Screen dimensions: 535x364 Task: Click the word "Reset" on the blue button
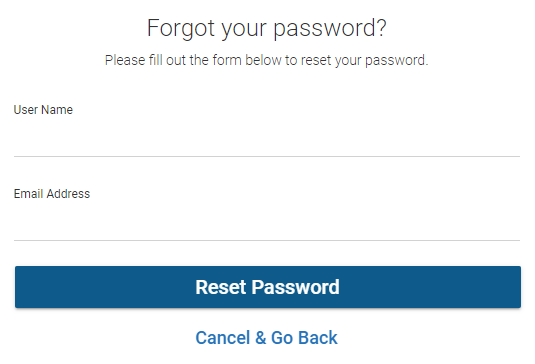(221, 287)
